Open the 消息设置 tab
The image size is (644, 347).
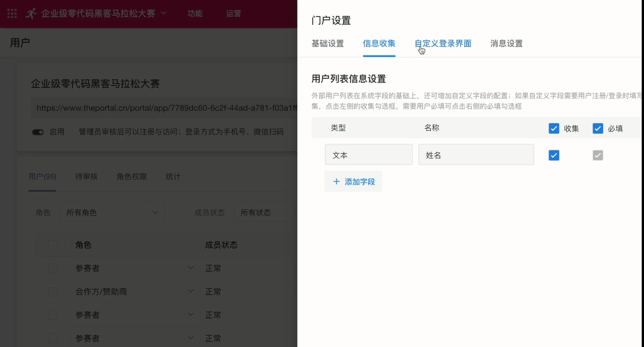(x=506, y=44)
